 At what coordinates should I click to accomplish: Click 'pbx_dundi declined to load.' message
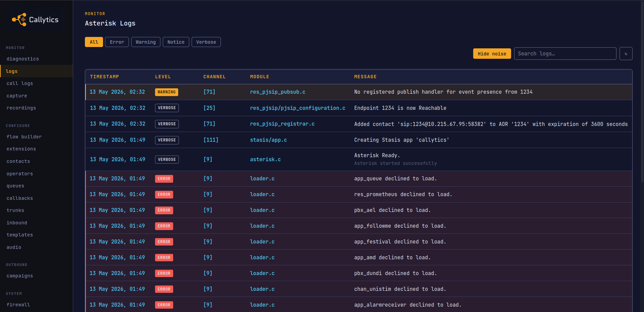pos(395,273)
